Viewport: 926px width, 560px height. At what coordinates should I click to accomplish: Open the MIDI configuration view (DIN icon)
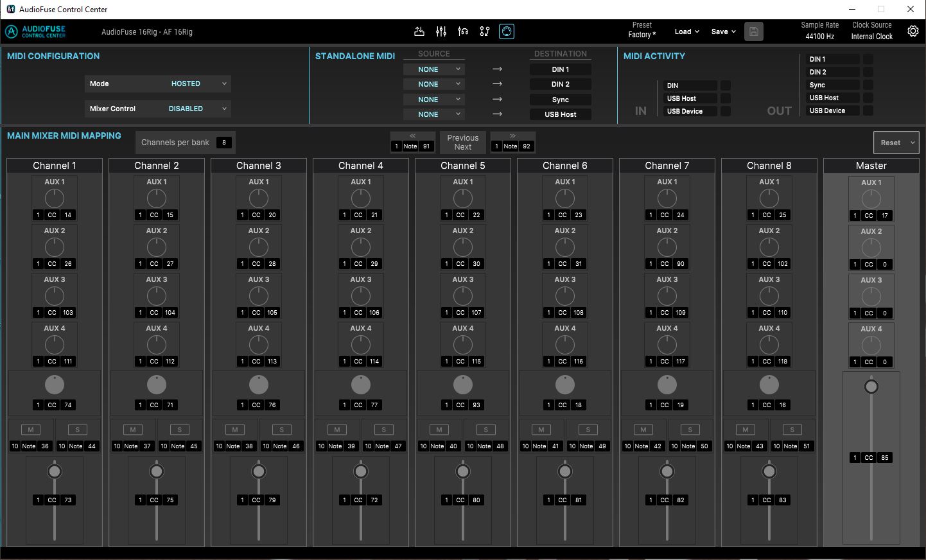point(507,31)
